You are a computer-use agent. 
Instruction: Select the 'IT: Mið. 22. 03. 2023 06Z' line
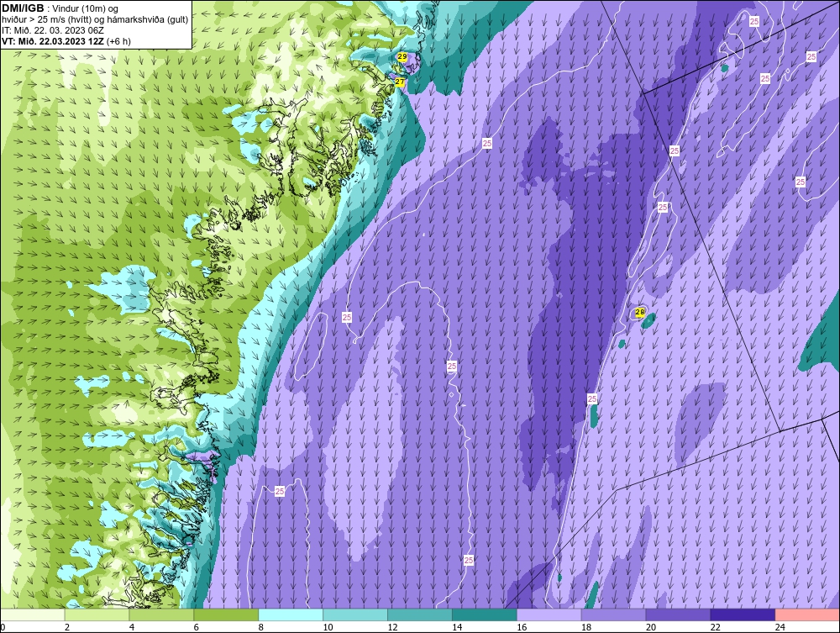pos(52,30)
